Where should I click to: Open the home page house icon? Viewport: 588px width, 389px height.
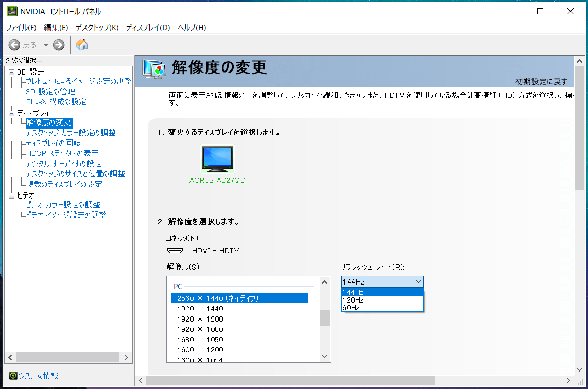coord(82,45)
